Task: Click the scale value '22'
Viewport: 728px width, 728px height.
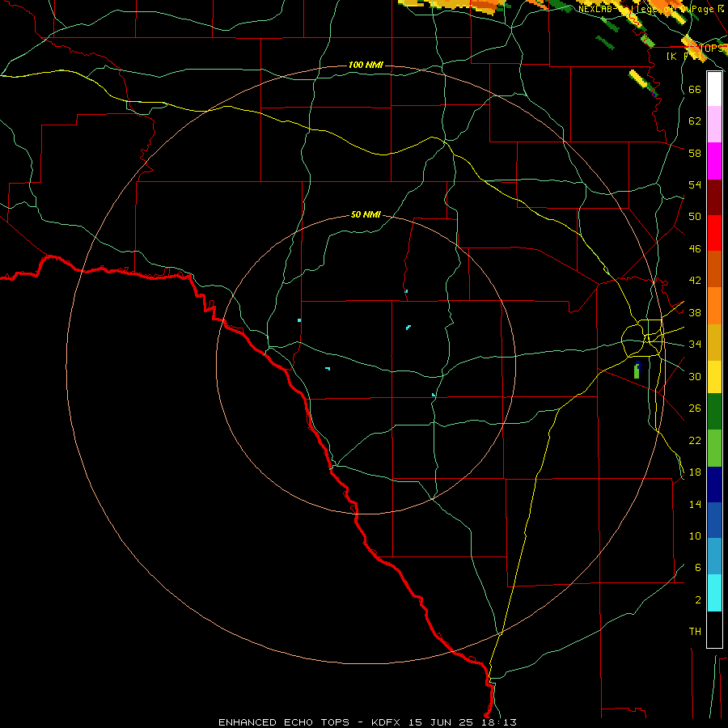Action: pyautogui.click(x=695, y=440)
